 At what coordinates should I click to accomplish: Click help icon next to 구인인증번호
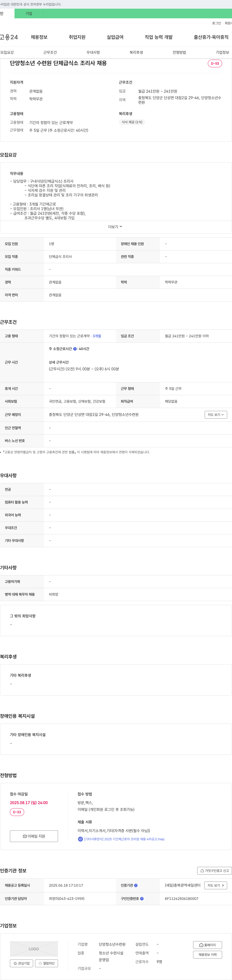pyautogui.click(x=142, y=899)
